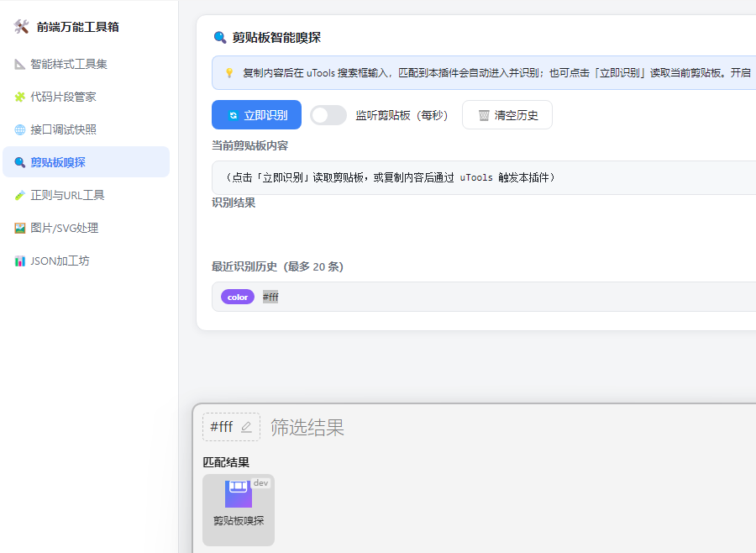The image size is (756, 553).
Task: Click the #fff dashed tag in uTools search
Action: click(232, 427)
